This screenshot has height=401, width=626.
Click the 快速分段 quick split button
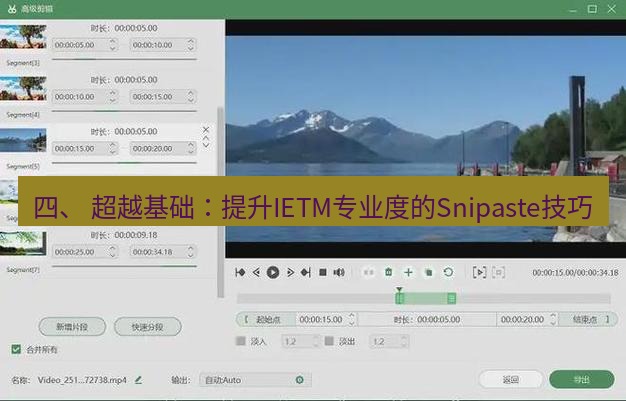(147, 327)
